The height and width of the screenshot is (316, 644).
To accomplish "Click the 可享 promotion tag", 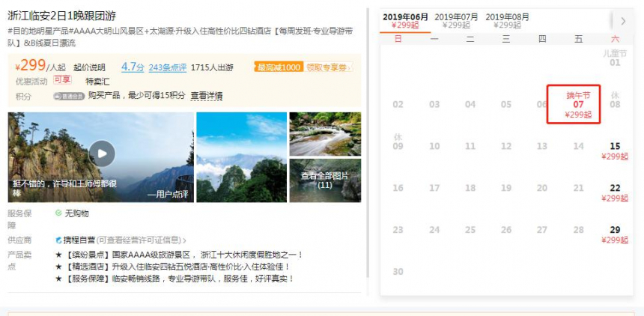I will (62, 80).
